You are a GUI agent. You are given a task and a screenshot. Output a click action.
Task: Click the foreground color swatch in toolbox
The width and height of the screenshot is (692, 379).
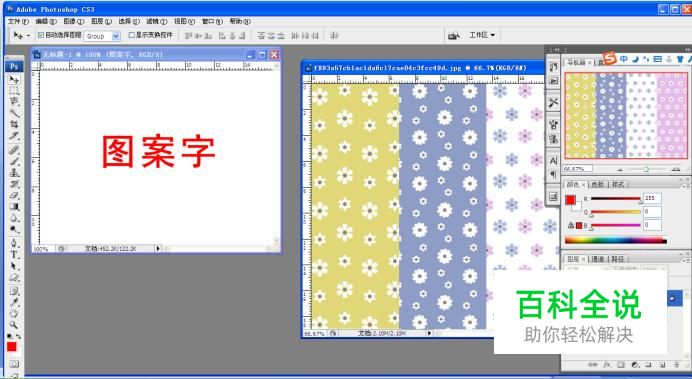(x=11, y=347)
